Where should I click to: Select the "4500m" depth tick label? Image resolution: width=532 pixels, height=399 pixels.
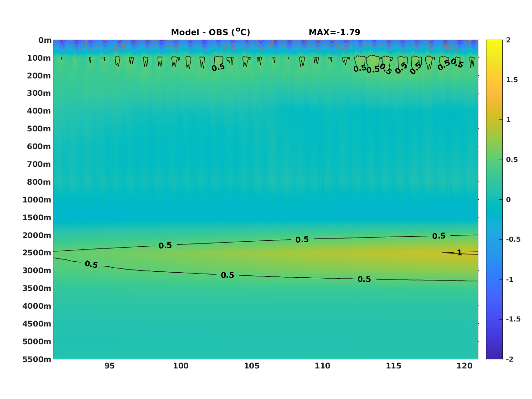36,324
